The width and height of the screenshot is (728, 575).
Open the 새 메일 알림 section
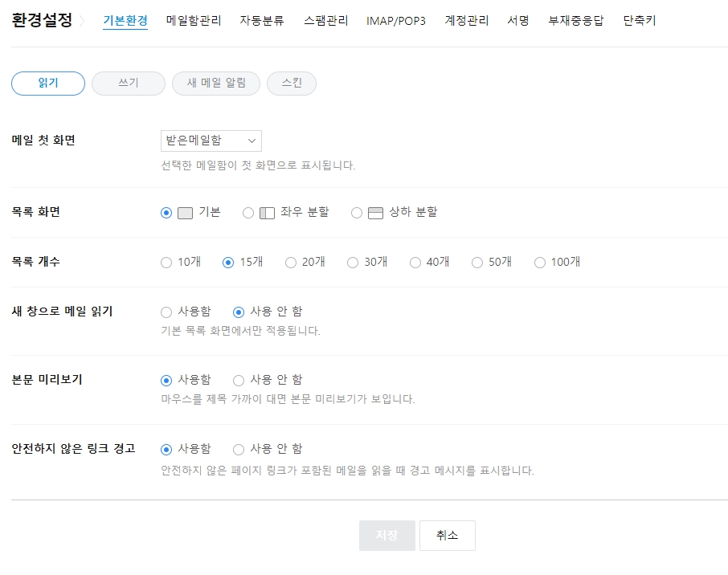pyautogui.click(x=216, y=84)
